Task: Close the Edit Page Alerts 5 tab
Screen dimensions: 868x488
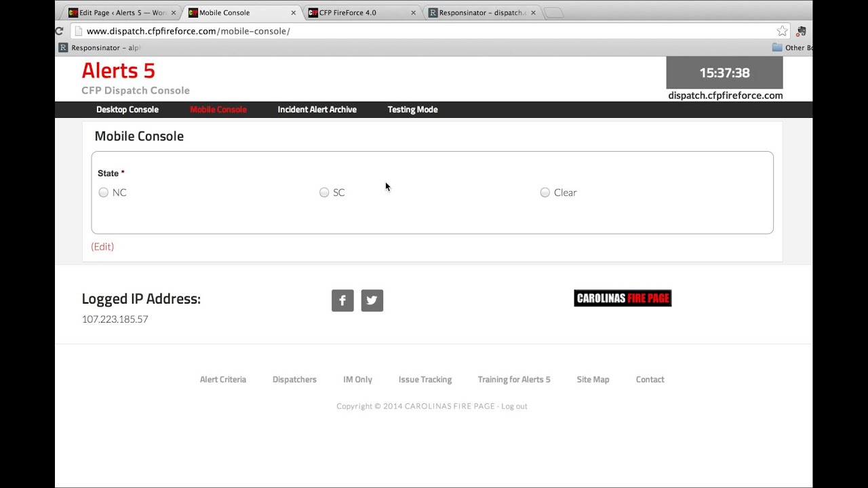Action: tap(174, 13)
